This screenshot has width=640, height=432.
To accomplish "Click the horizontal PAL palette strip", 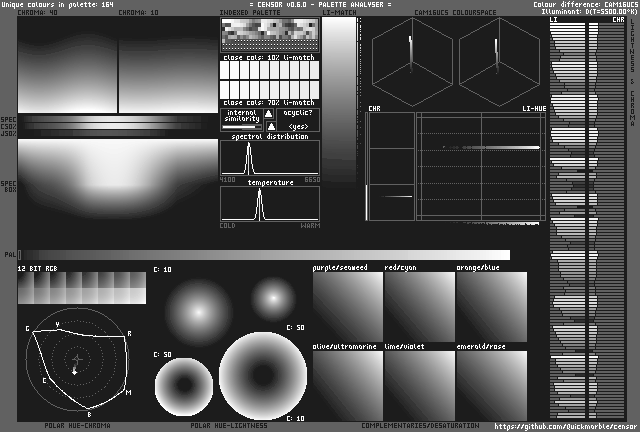I will point(264,255).
